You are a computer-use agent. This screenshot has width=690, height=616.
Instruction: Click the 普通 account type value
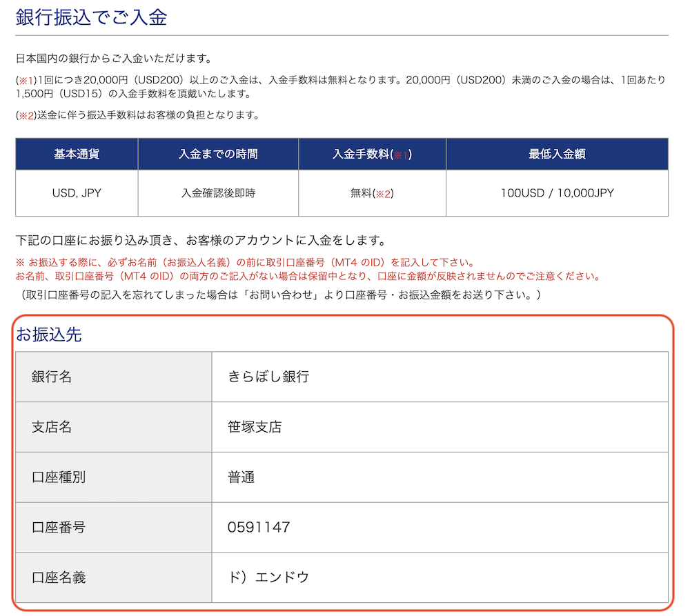pos(241,477)
